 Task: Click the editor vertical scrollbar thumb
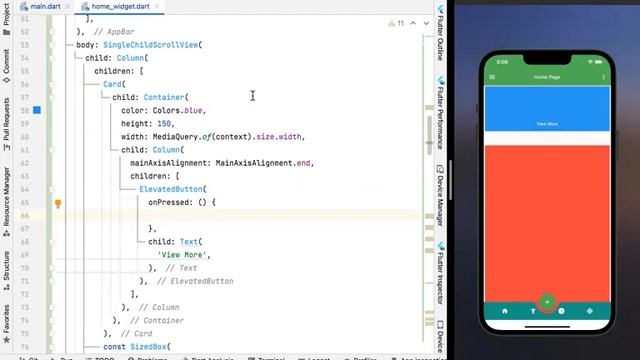click(429, 136)
